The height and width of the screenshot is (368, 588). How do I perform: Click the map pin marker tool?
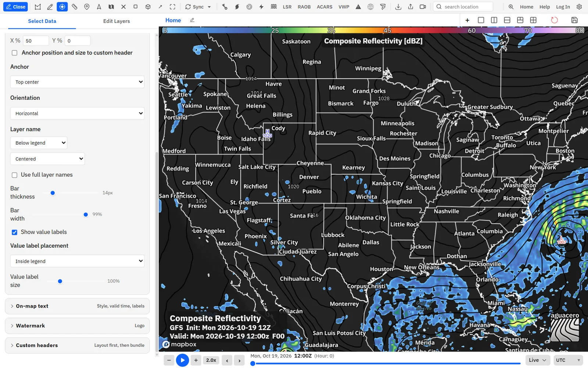click(87, 7)
